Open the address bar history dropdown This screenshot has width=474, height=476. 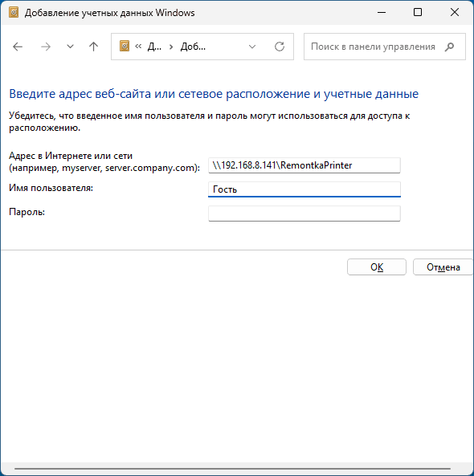(252, 47)
